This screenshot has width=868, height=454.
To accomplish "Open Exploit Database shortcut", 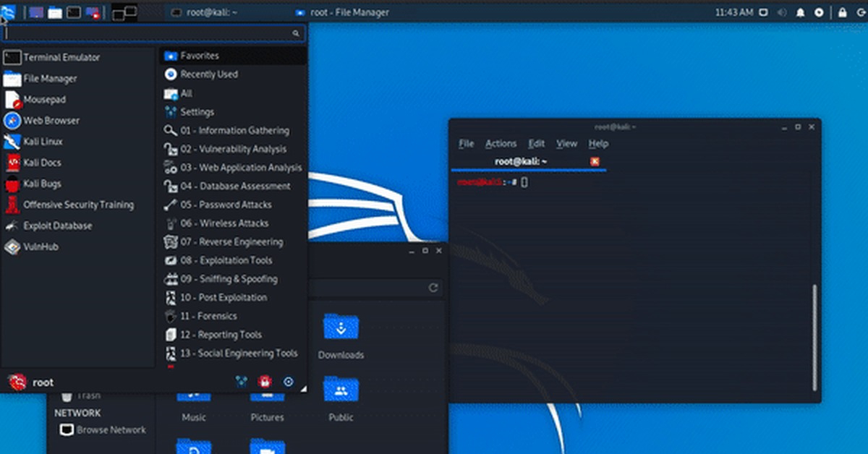I will tap(57, 226).
